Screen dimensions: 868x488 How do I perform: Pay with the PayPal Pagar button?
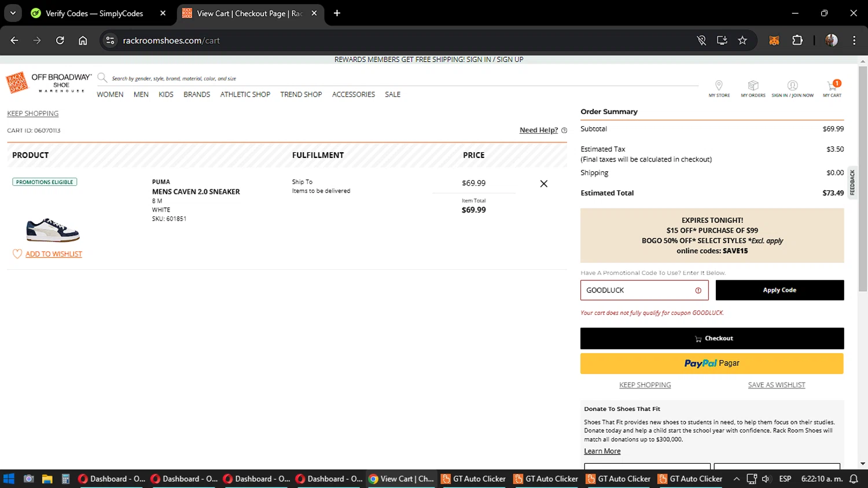[712, 364]
